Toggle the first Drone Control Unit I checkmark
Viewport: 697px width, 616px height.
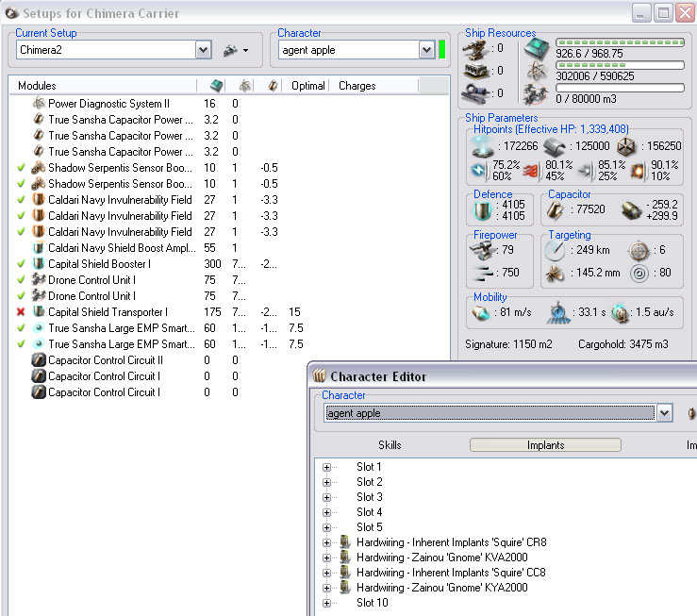[21, 279]
